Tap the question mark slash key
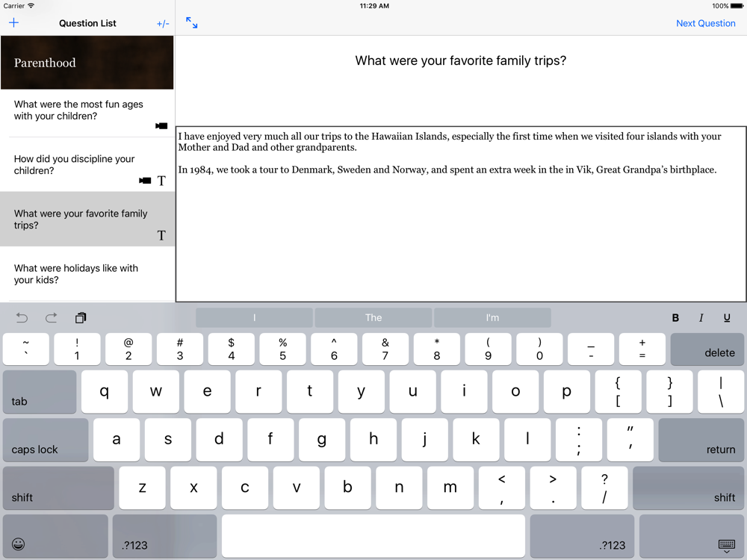 (x=604, y=488)
